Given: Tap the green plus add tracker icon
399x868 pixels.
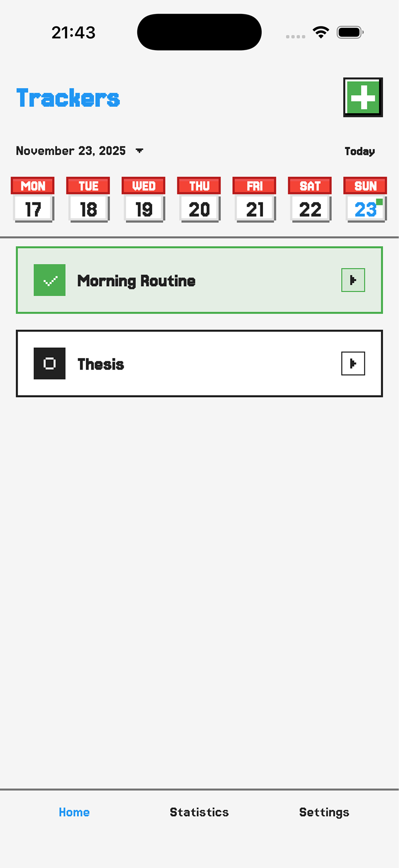Looking at the screenshot, I should click(x=363, y=97).
